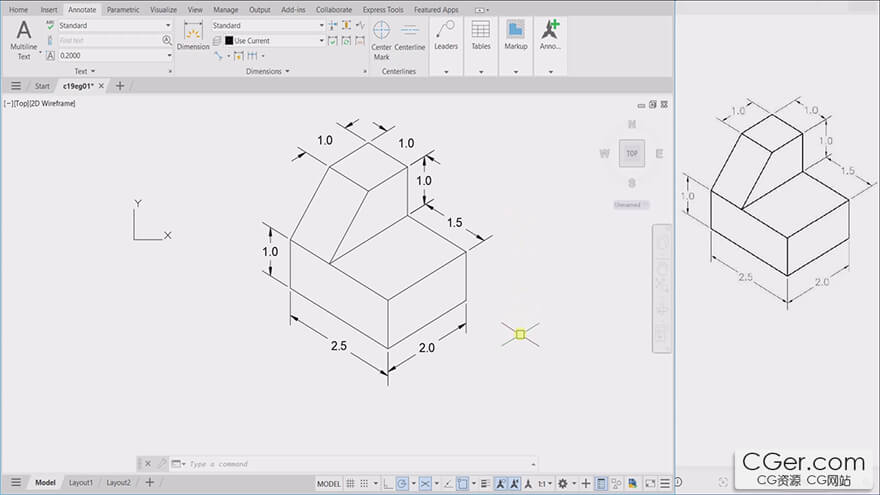Expand the Text panel
Screen dimensions: 880x495
85,71
